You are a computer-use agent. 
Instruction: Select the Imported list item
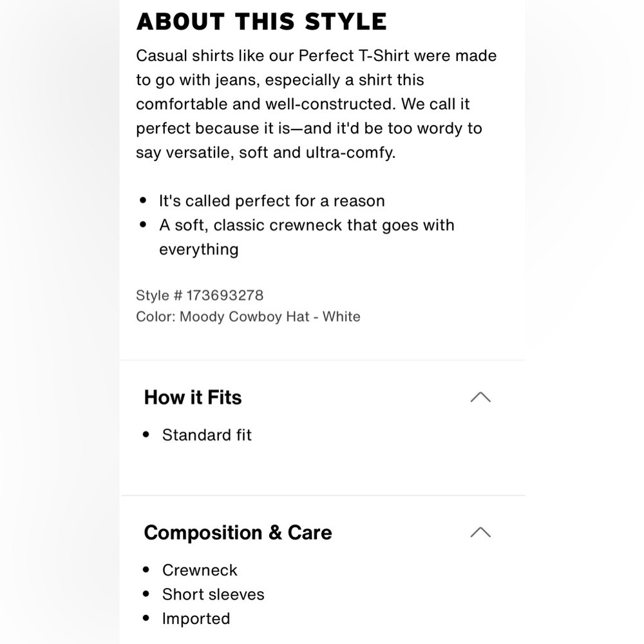(x=196, y=618)
